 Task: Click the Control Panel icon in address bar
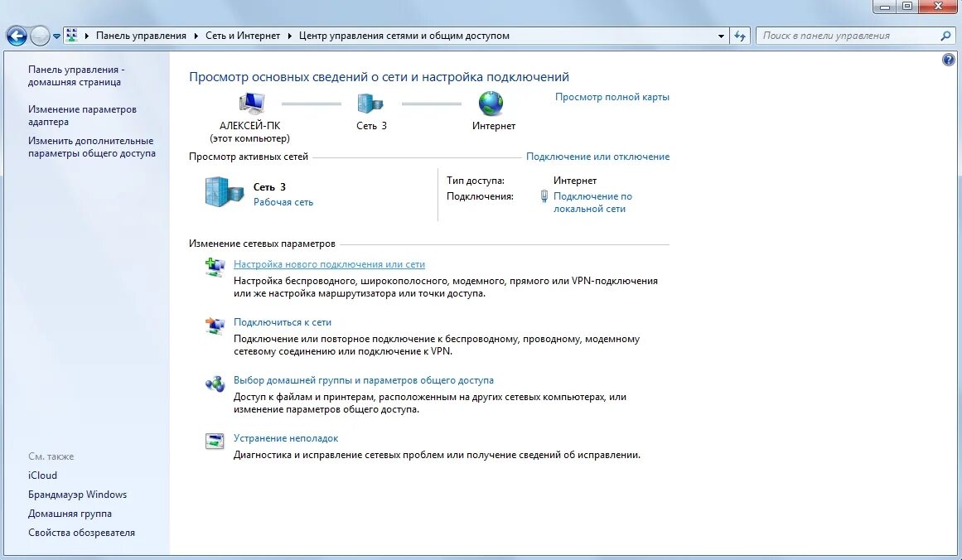pos(71,36)
